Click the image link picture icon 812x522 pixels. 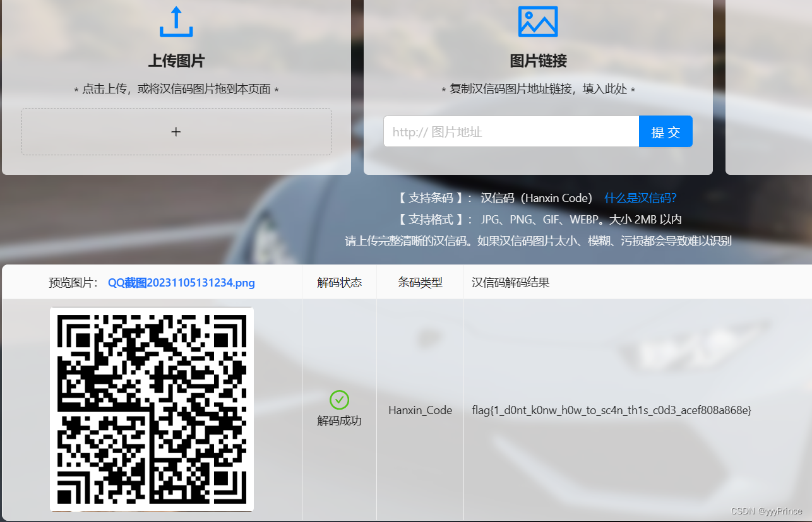pyautogui.click(x=538, y=21)
